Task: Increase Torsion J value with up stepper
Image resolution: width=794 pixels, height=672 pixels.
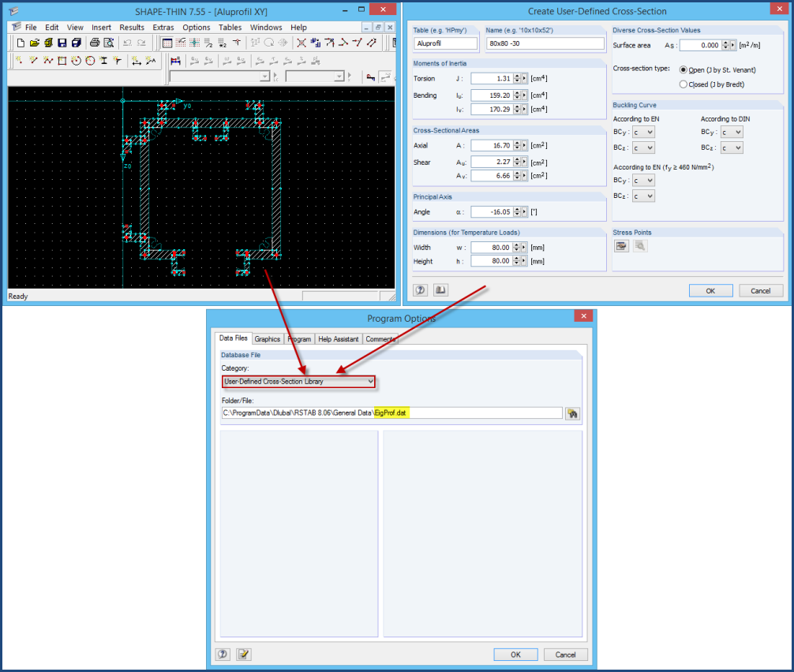Action: pos(517,77)
